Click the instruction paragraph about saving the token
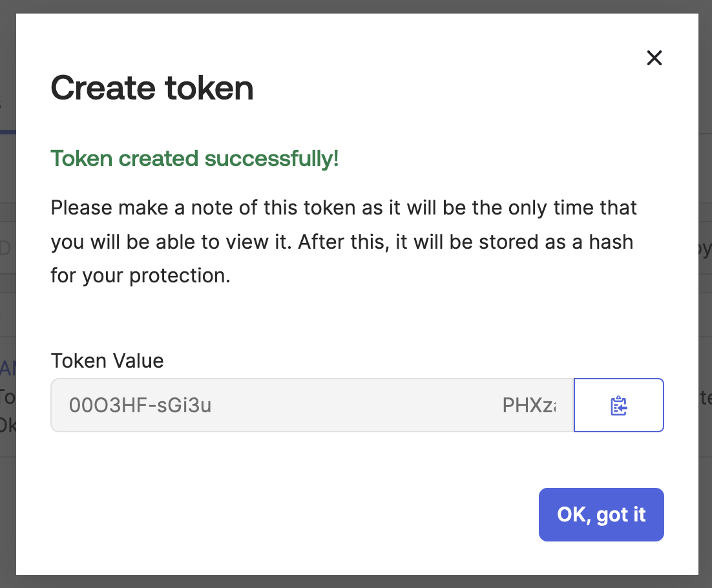This screenshot has width=712, height=588. [342, 241]
